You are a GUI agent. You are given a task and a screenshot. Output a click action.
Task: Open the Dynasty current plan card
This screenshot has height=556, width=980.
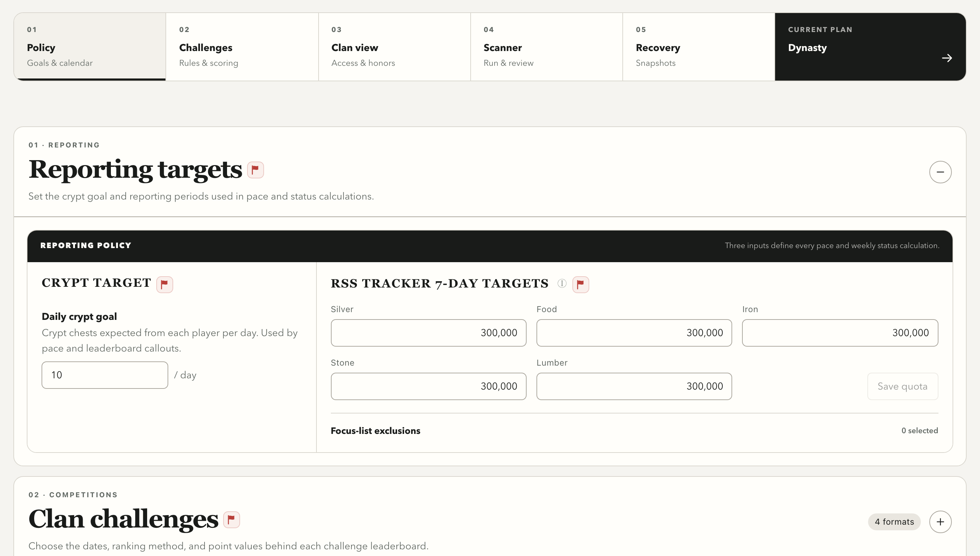coord(871,46)
